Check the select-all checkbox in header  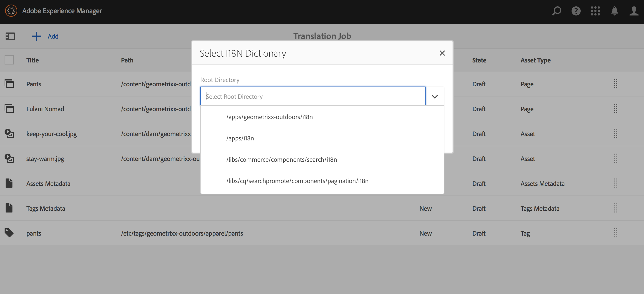(9, 60)
